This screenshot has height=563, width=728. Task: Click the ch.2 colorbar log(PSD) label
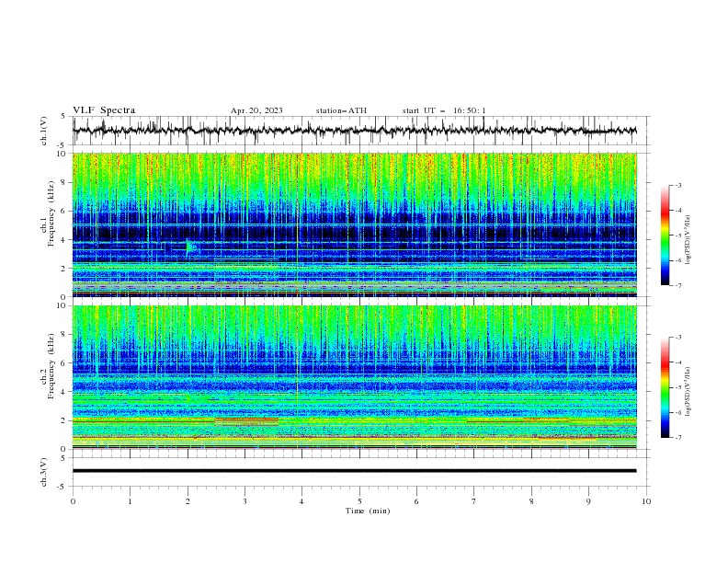(x=688, y=392)
